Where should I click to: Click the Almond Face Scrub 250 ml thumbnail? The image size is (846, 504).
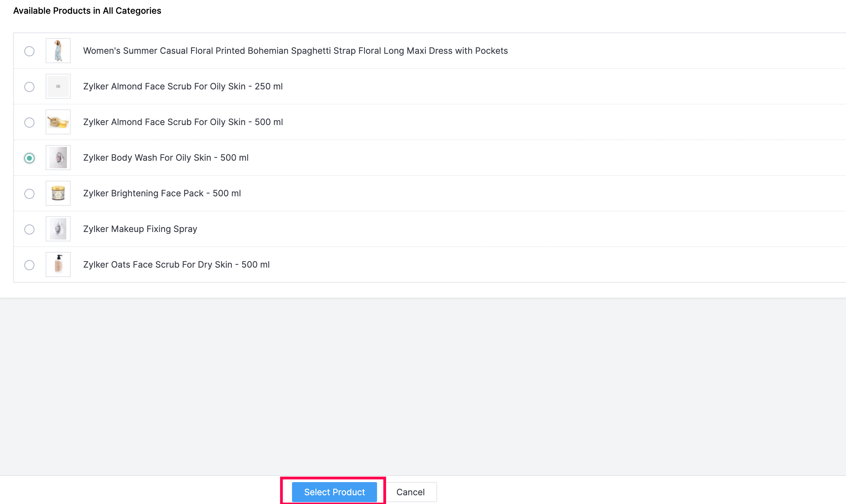pyautogui.click(x=58, y=86)
